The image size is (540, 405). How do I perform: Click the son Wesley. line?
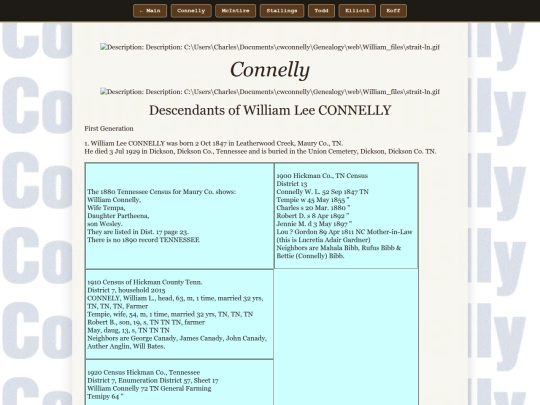click(105, 224)
